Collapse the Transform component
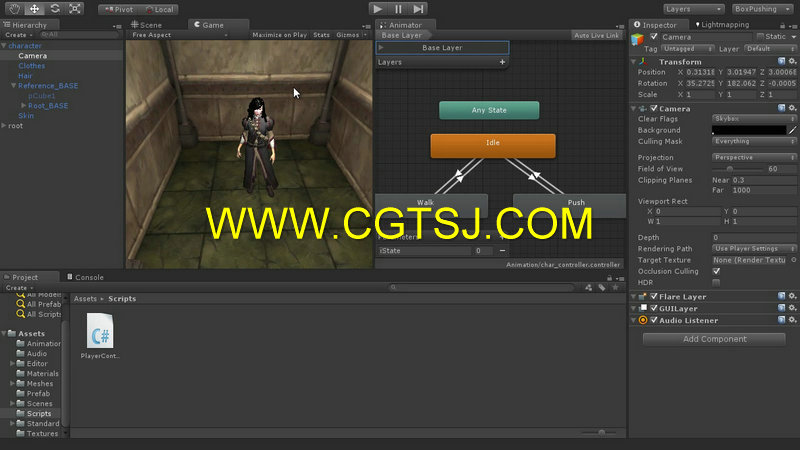 634,62
